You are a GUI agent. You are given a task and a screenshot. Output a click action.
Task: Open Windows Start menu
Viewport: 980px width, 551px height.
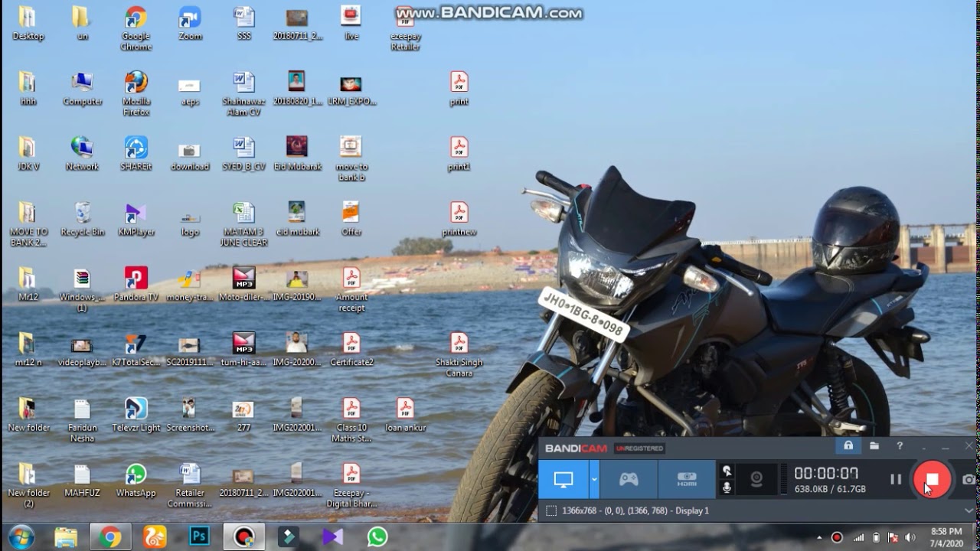click(21, 537)
